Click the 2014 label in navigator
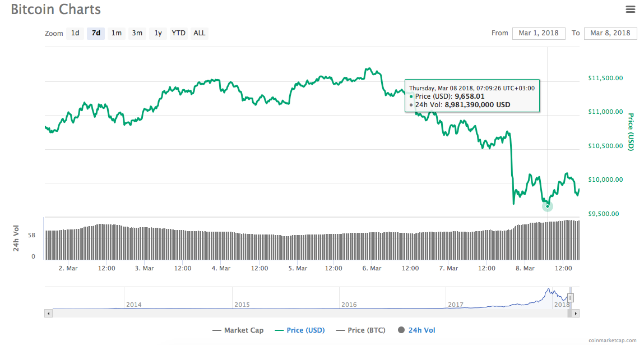The image size is (644, 345). pos(134,305)
